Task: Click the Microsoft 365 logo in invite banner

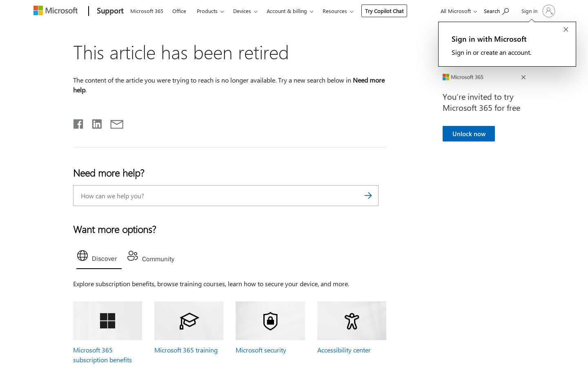Action: [x=463, y=77]
